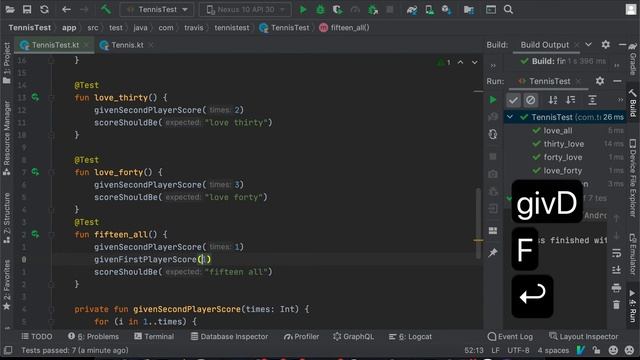Open the Nexus 10 API 30 device dropdown

click(x=245, y=9)
